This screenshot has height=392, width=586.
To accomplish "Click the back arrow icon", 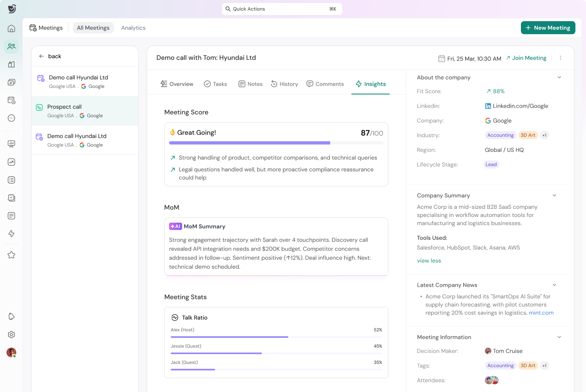I will (42, 56).
